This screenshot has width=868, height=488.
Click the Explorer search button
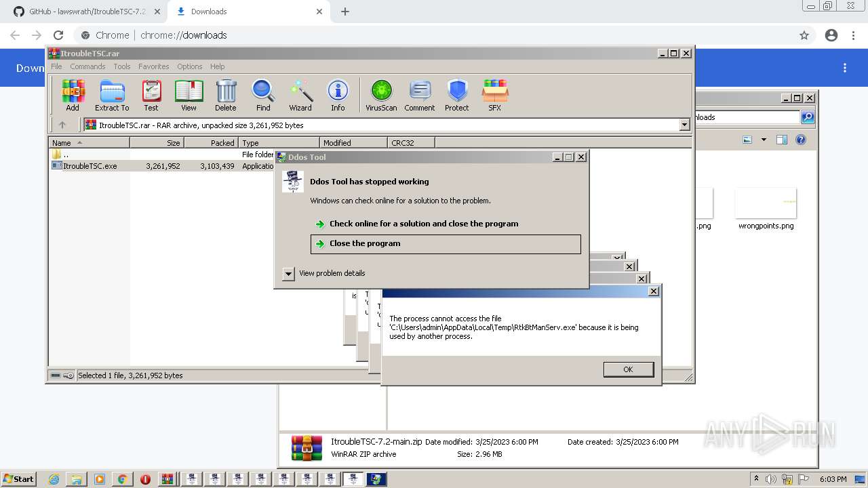(808, 117)
